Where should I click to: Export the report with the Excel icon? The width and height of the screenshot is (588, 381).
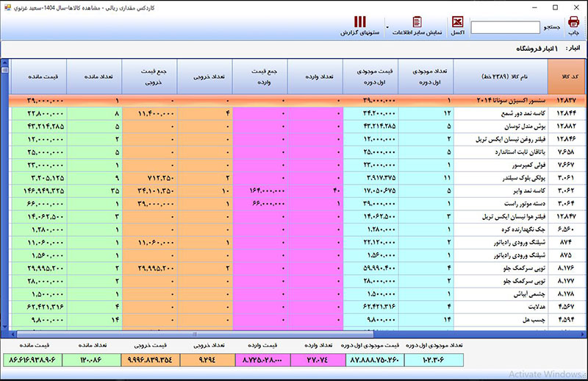point(457,22)
